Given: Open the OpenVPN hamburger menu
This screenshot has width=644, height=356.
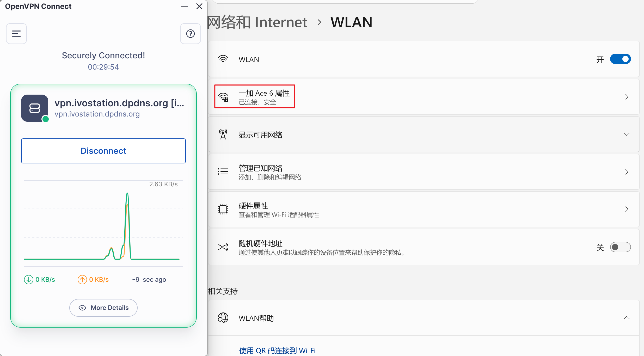Looking at the screenshot, I should tap(16, 34).
